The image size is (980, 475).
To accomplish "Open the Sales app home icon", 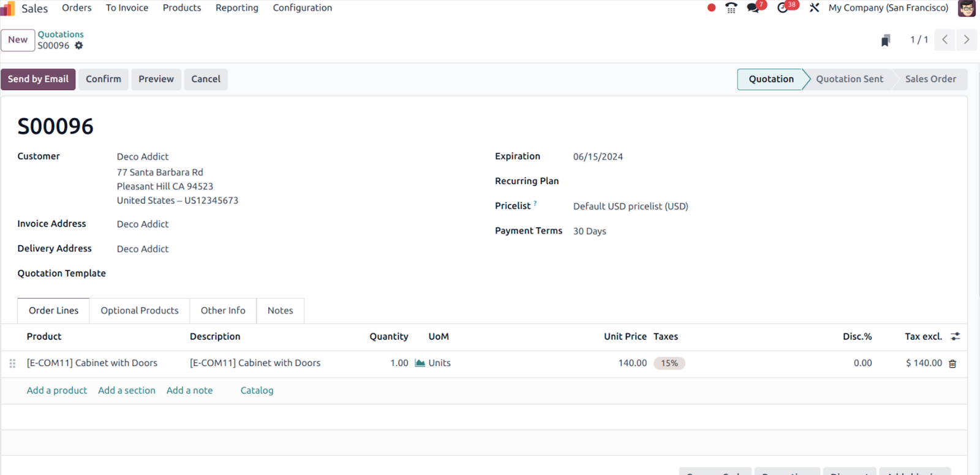I will pyautogui.click(x=7, y=8).
